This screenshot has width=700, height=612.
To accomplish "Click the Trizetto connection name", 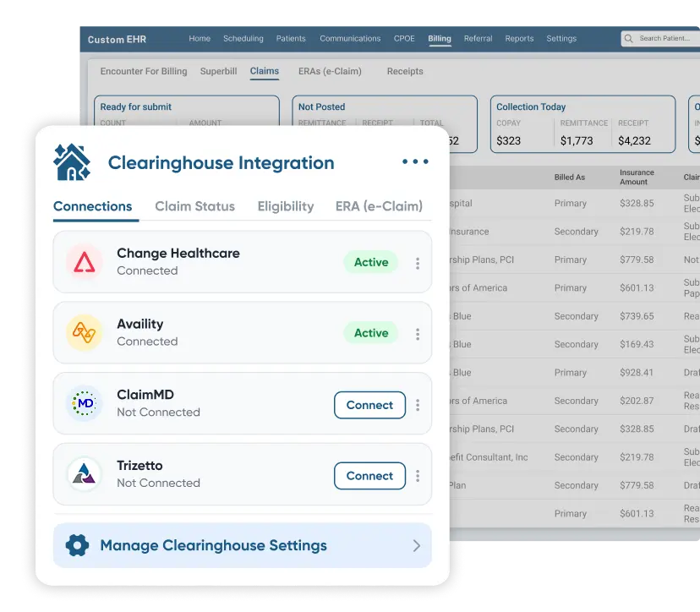I will 139,466.
